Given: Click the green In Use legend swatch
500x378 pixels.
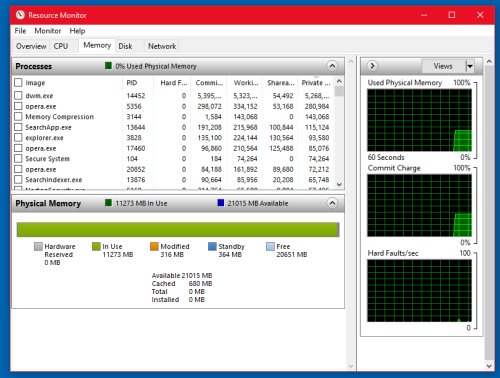Looking at the screenshot, I should click(x=96, y=246).
